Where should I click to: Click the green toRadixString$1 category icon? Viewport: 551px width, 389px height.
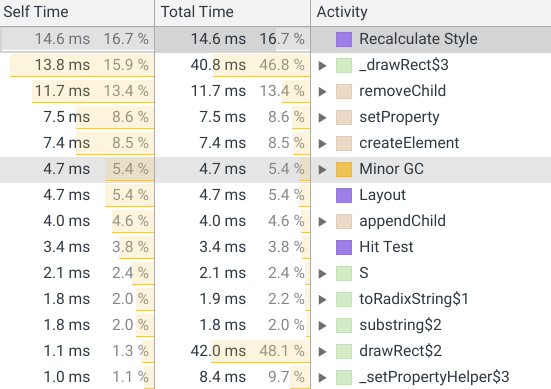[344, 299]
